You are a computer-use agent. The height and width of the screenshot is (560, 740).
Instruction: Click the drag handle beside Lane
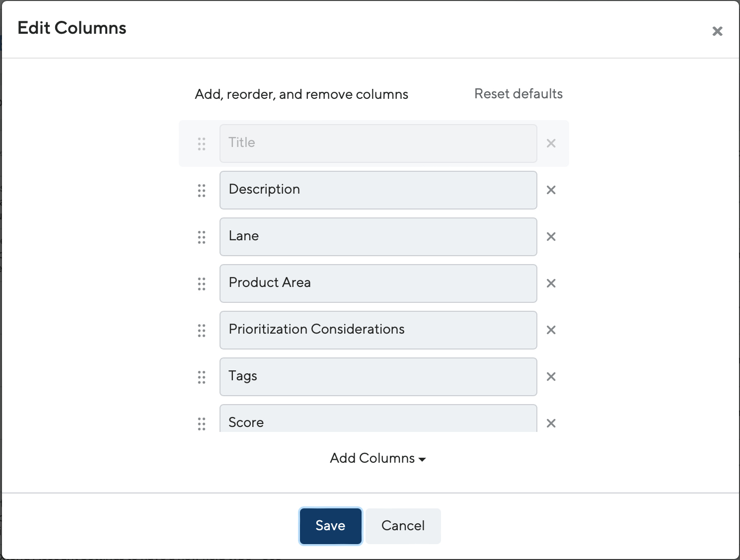point(202,237)
